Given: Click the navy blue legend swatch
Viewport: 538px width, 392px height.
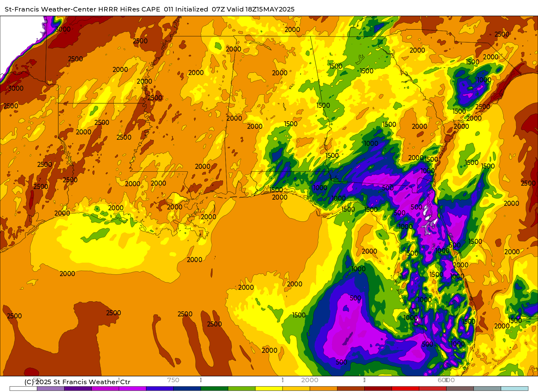Looking at the screenshot, I should (187, 389).
